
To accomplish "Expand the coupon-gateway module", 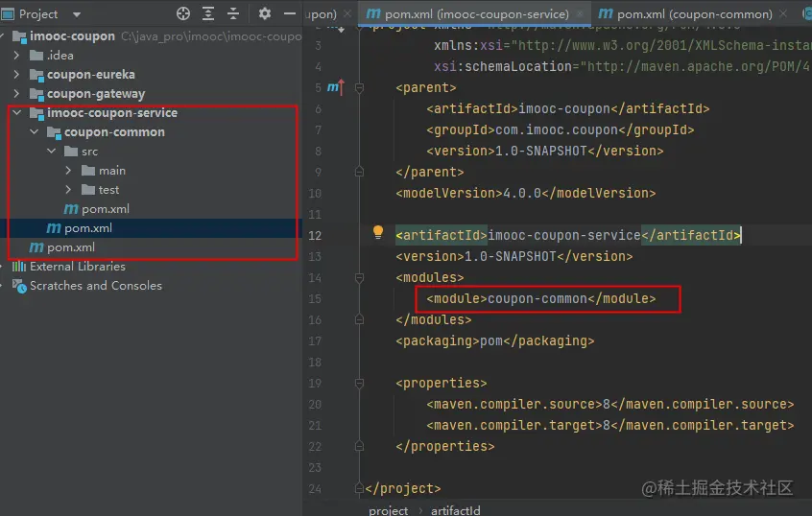I will tap(16, 93).
